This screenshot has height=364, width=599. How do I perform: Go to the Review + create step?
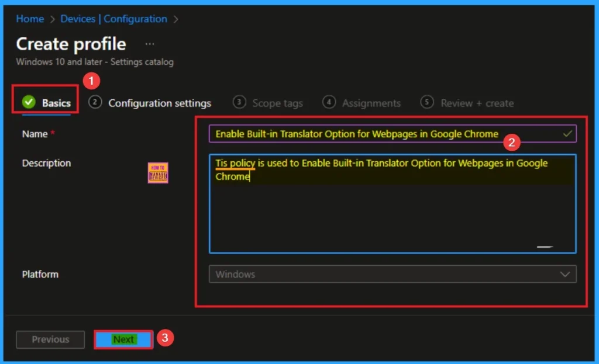467,103
